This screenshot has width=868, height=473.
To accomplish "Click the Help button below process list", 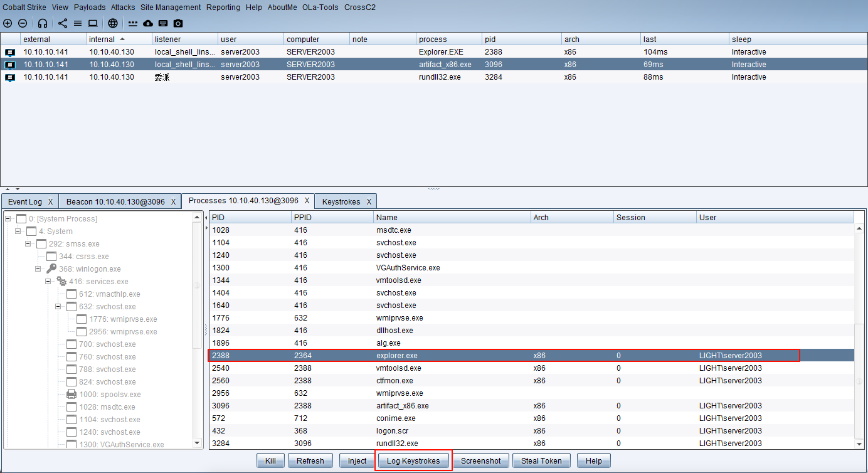I will pyautogui.click(x=593, y=460).
